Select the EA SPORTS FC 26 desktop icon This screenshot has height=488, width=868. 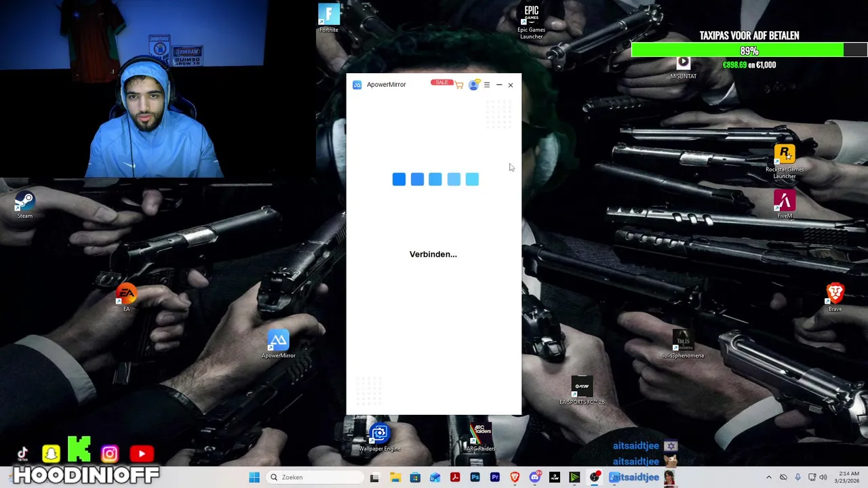pyautogui.click(x=582, y=391)
